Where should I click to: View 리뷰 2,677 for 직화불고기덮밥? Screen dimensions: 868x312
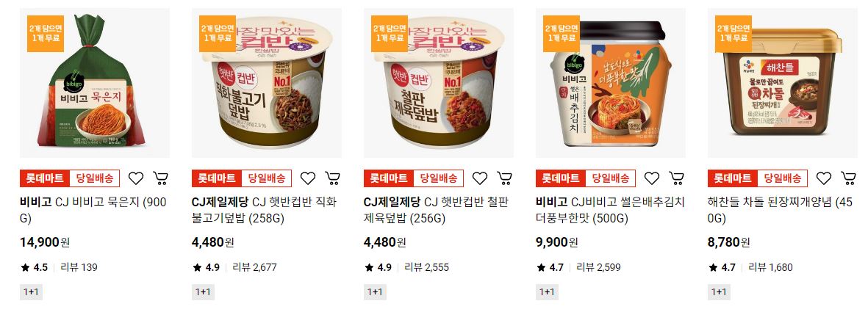[254, 267]
